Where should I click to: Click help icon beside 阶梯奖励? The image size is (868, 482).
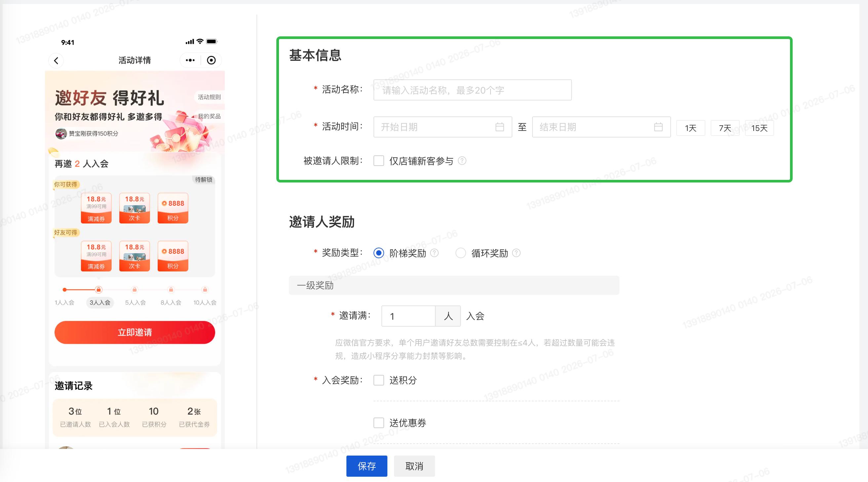(x=435, y=253)
